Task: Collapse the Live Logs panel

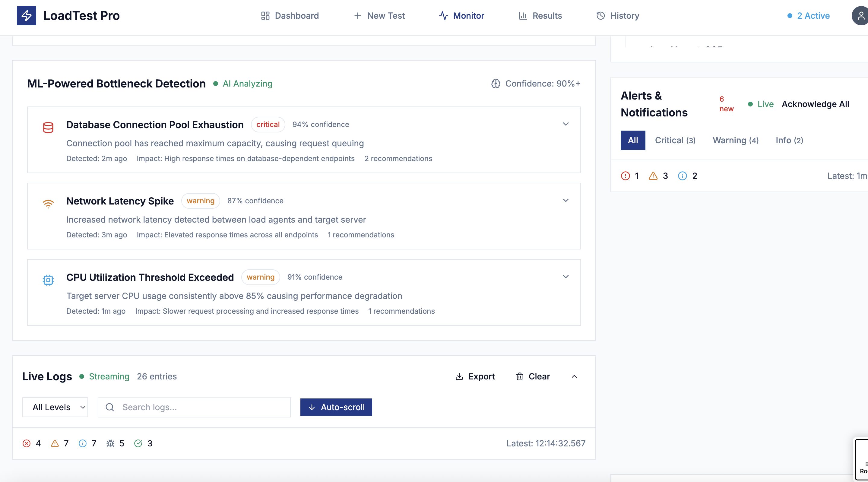Action: (574, 376)
